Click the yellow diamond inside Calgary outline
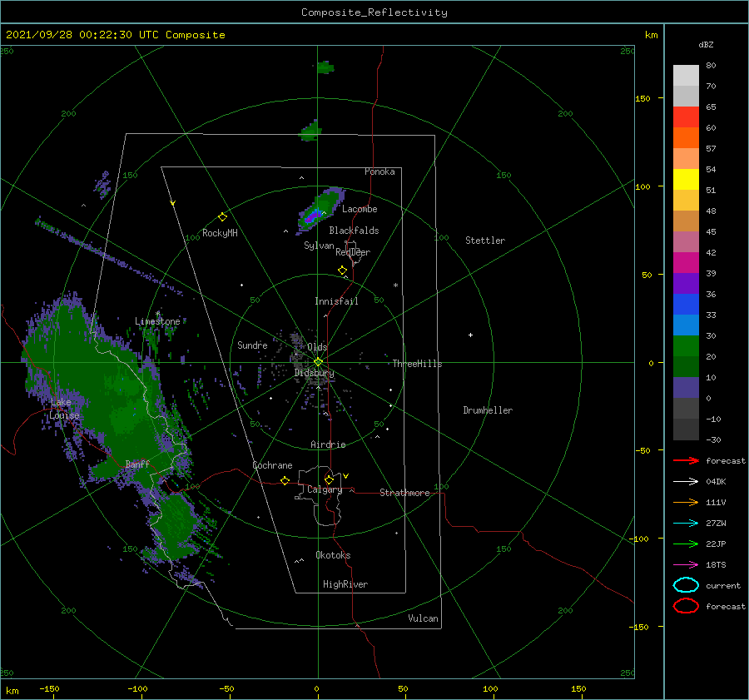The width and height of the screenshot is (749, 700). (329, 479)
